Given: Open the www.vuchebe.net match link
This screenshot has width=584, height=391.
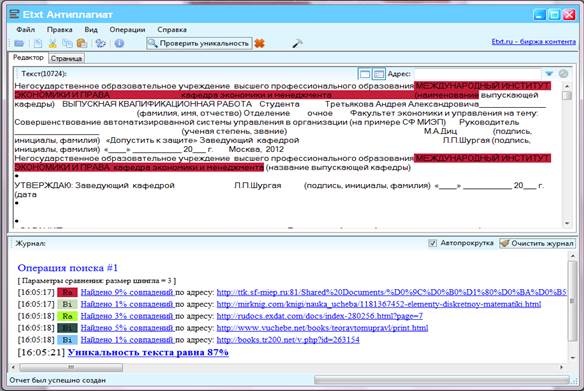Looking at the screenshot, I should (322, 328).
